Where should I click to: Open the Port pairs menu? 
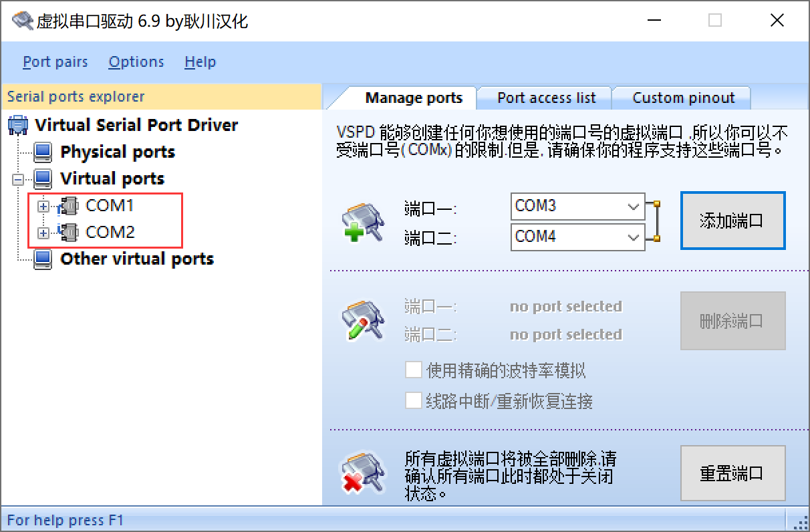(55, 62)
